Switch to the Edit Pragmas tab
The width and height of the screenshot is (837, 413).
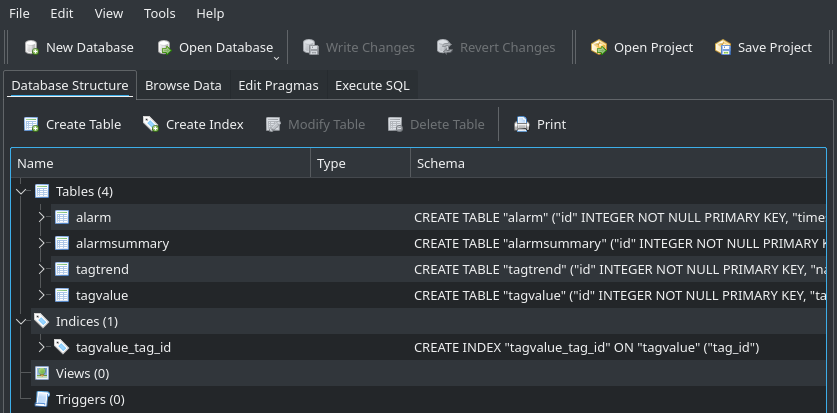(278, 85)
